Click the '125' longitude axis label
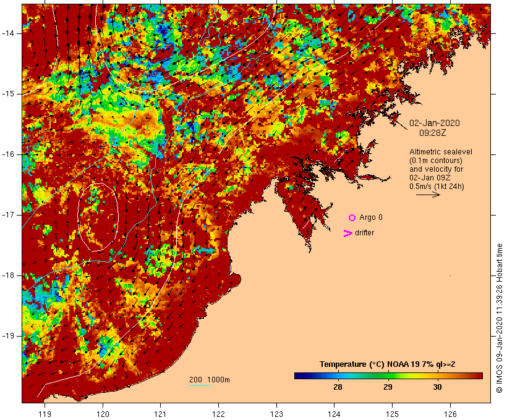Viewport: 507px width, 420px height. click(x=392, y=414)
